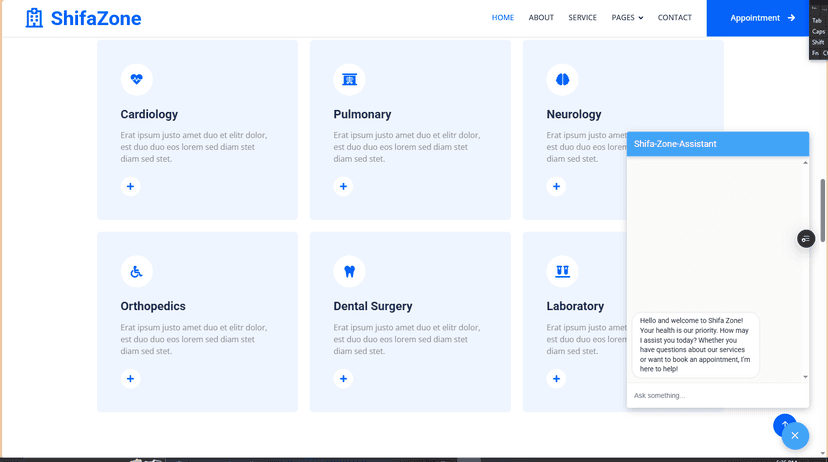Viewport: 828px width, 462px height.
Task: Open Dental Surgery details with plus button
Action: click(x=343, y=379)
